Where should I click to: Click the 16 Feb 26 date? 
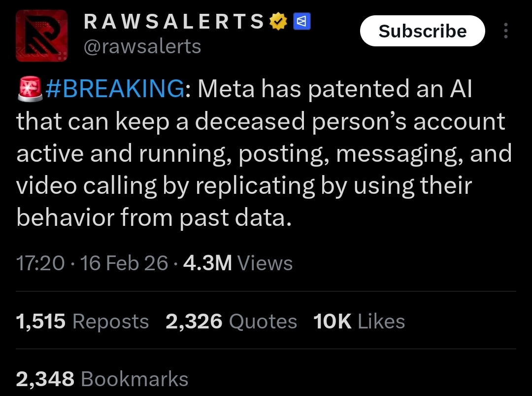click(x=124, y=263)
